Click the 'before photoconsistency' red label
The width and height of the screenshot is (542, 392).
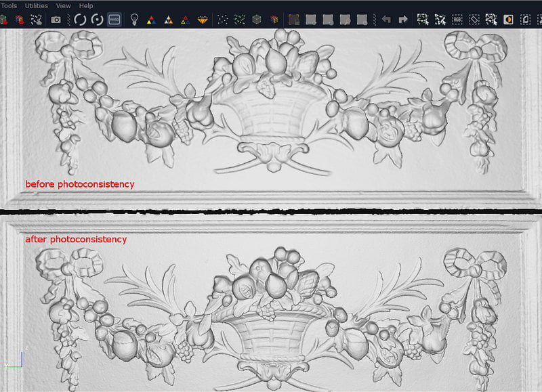tap(80, 184)
